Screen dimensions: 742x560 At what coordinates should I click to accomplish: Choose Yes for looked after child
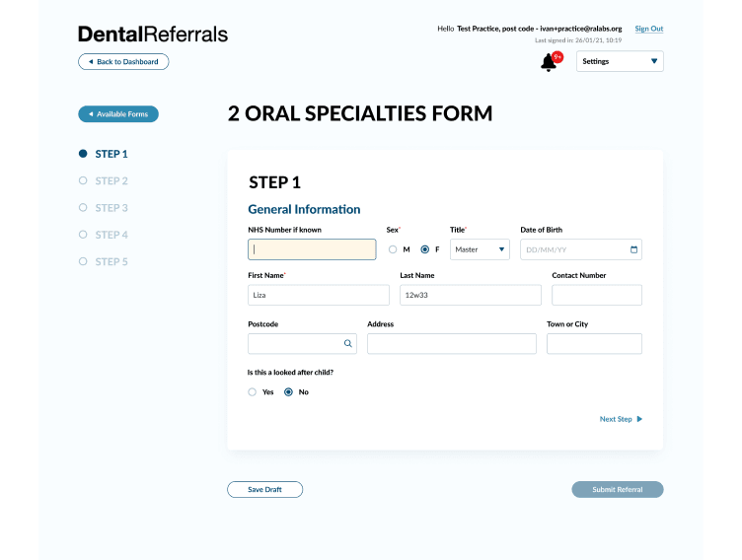click(x=253, y=392)
